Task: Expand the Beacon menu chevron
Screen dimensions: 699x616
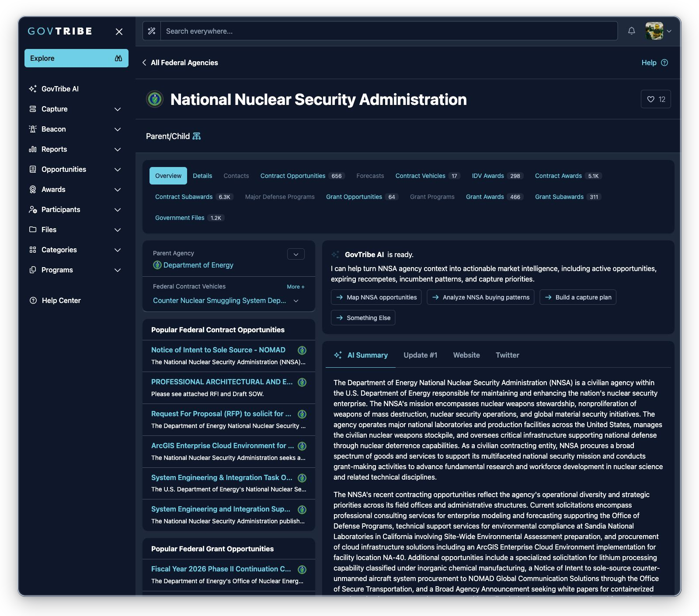Action: coord(118,129)
